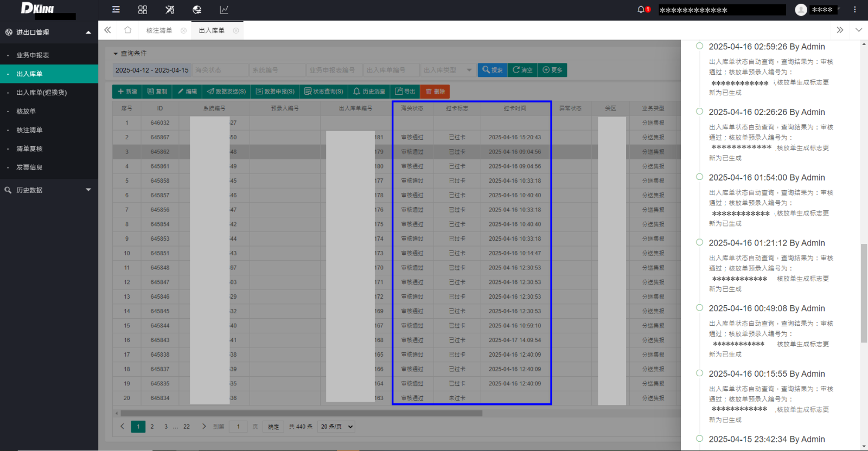Click the date range input field
The image size is (868, 451).
pos(152,70)
